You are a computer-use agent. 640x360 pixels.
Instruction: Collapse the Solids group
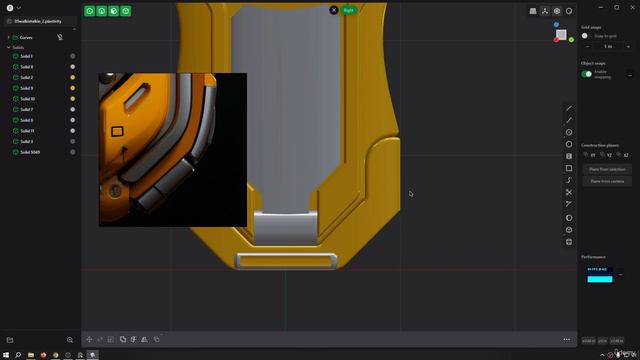(x=9, y=47)
